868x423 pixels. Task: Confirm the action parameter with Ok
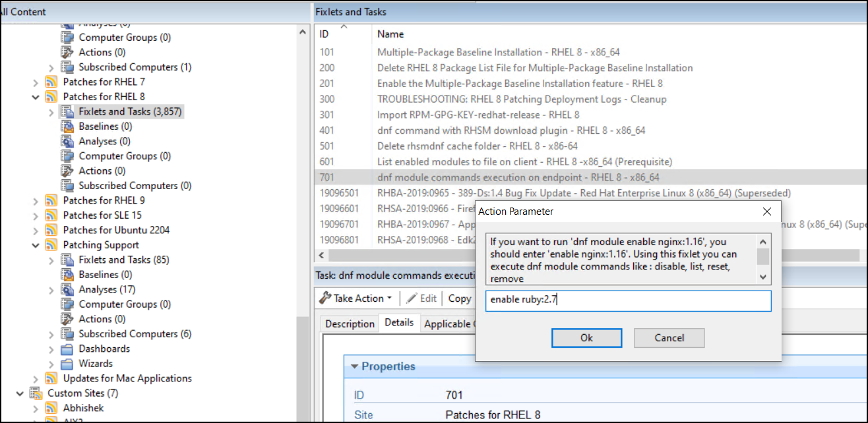(586, 337)
